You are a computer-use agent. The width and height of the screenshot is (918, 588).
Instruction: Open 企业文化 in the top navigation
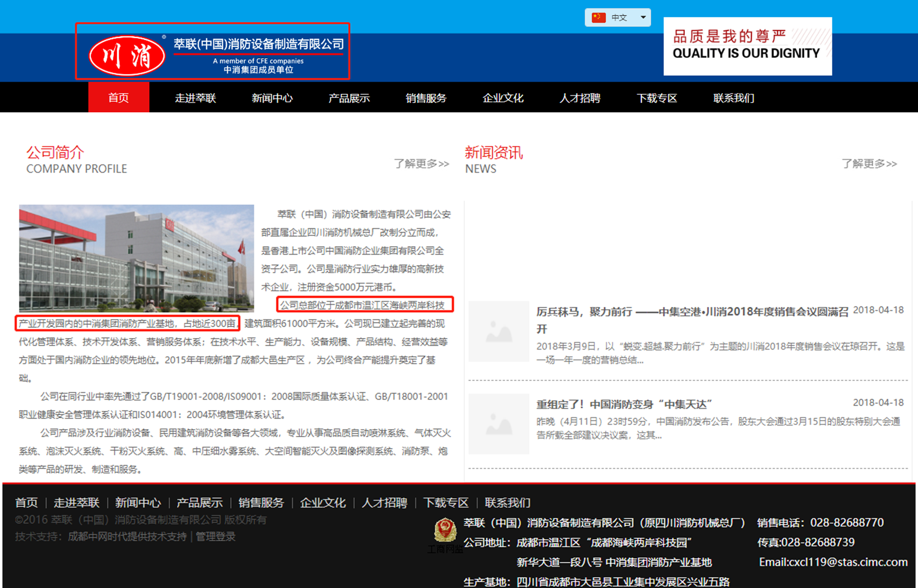(x=503, y=98)
